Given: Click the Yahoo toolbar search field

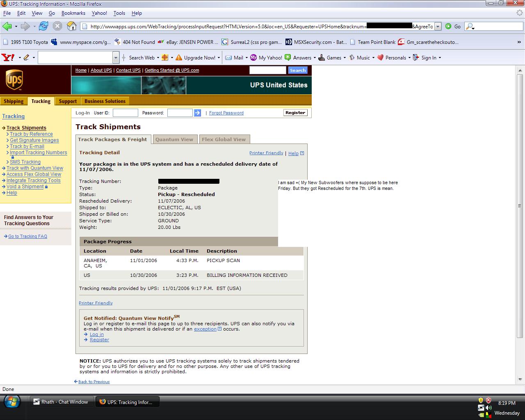Looking at the screenshot, I should tap(75, 57).
